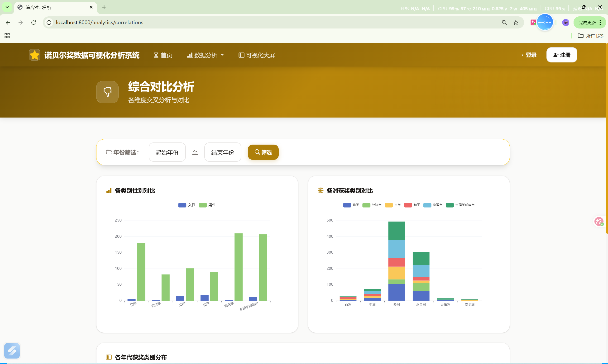This screenshot has height=364, width=608.
Task: Expand the 数据分析 dropdown menu
Action: point(205,55)
